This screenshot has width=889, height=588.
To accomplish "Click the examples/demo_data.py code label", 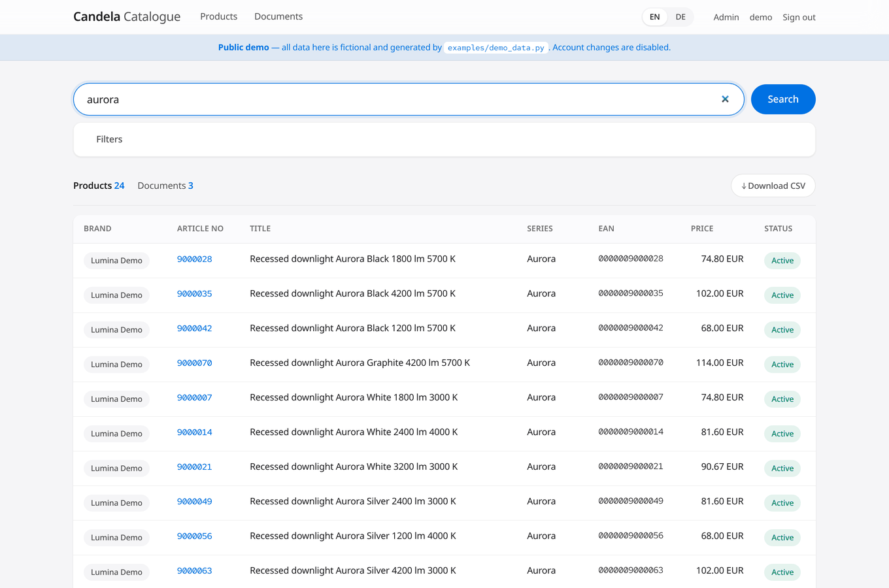I will tap(495, 48).
